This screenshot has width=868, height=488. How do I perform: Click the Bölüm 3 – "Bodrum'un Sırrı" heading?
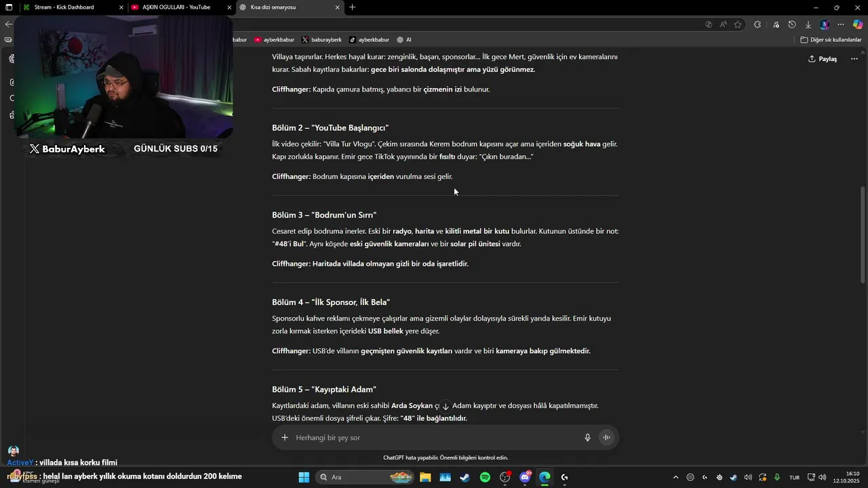click(324, 215)
